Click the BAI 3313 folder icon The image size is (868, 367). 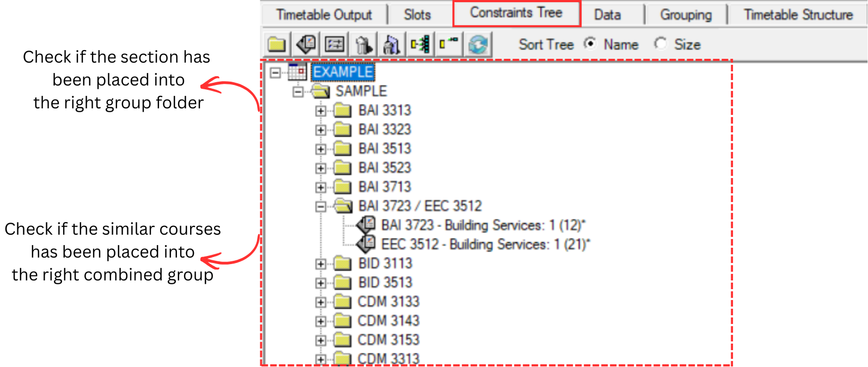[x=342, y=111]
